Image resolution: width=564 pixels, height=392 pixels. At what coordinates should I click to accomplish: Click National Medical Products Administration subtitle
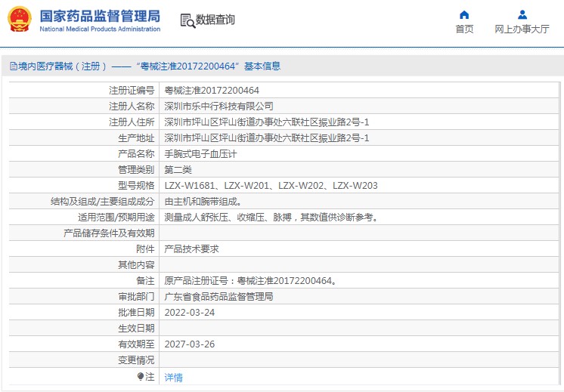tap(100, 29)
